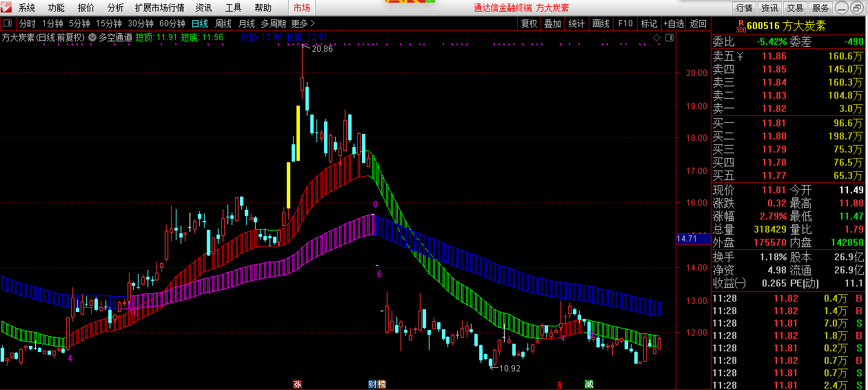This screenshot has width=868, height=390.
Task: Click the +自选 add to watchlist button
Action: tap(674, 23)
